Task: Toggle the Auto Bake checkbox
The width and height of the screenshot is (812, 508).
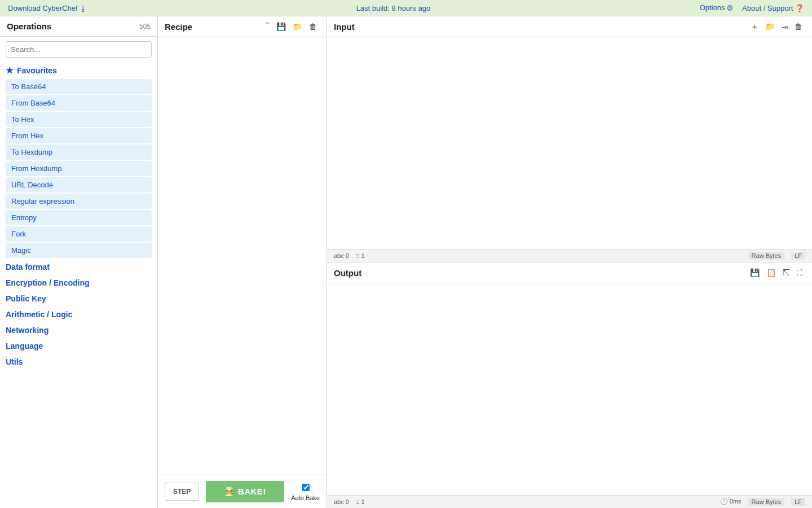Action: 306,487
